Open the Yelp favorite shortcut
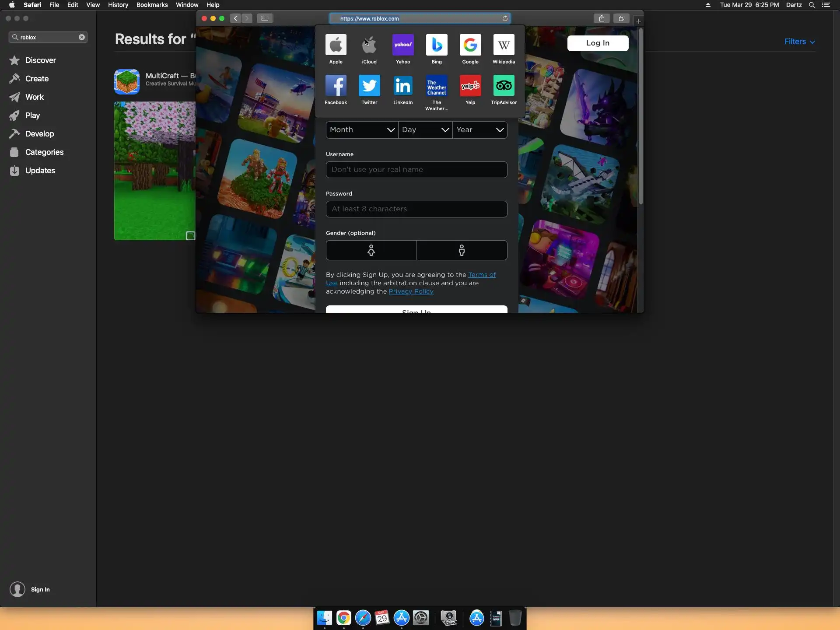840x630 pixels. [x=470, y=86]
